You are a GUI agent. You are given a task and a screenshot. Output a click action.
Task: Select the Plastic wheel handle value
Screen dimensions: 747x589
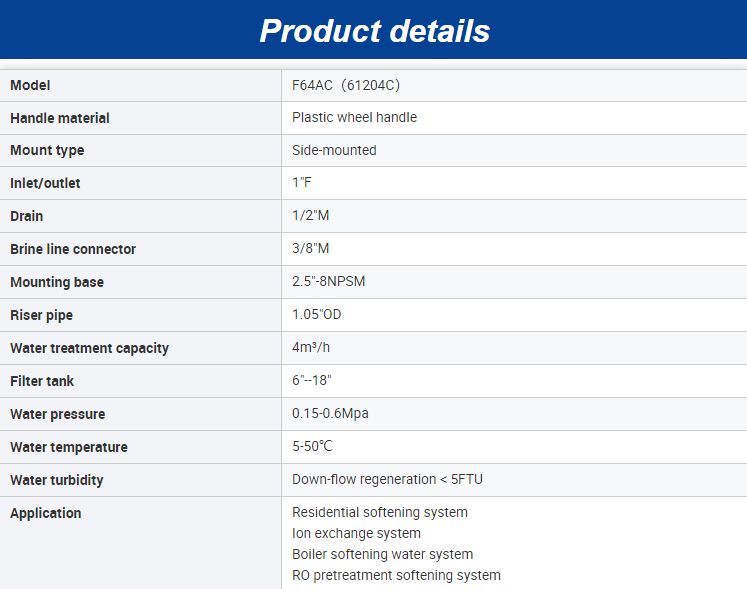354,118
